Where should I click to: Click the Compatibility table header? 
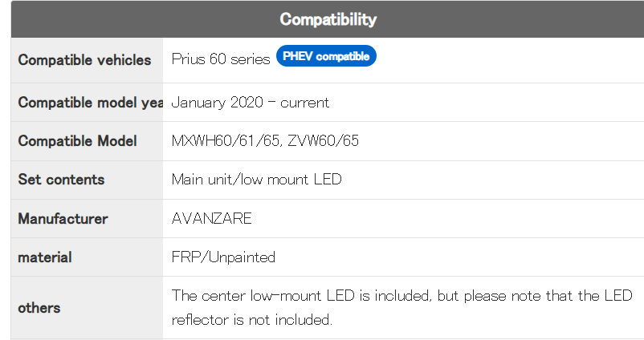(328, 19)
